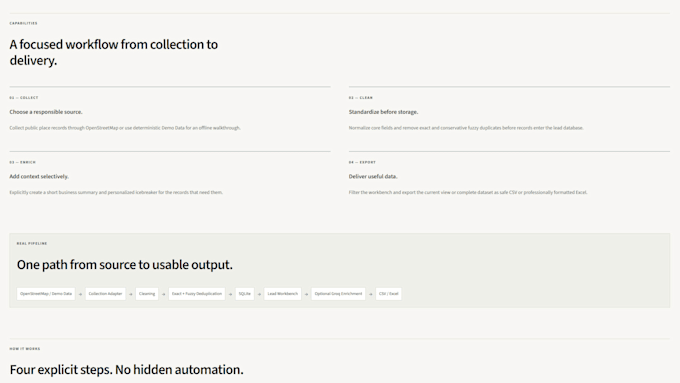Viewport: 680px width, 383px height.
Task: Click 'Deliver useful data.' title
Action: point(373,177)
